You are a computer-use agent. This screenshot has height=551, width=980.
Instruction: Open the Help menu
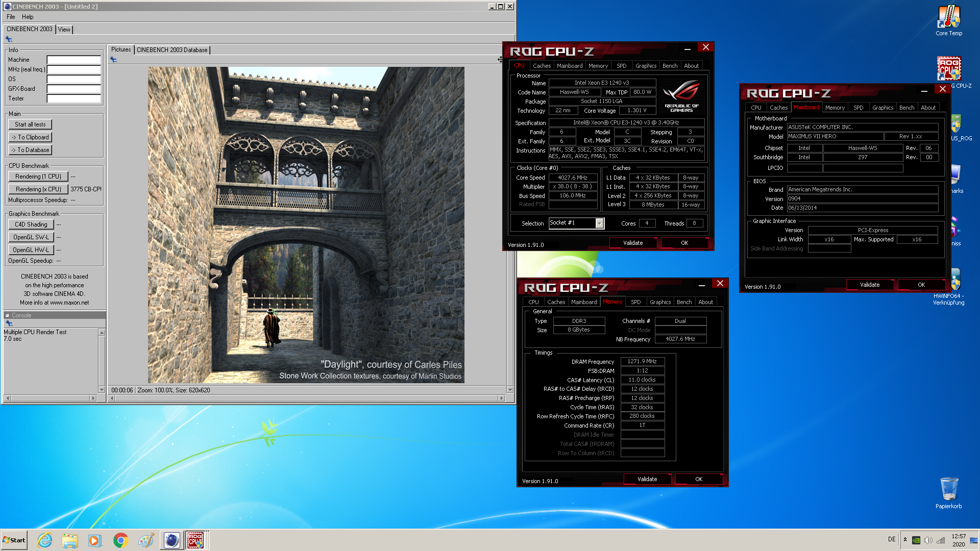28,17
